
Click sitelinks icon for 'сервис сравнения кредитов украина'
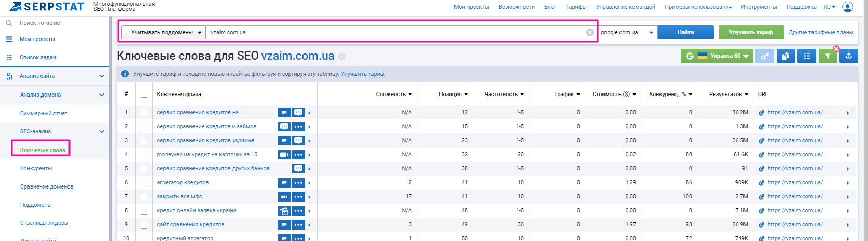tap(284, 140)
